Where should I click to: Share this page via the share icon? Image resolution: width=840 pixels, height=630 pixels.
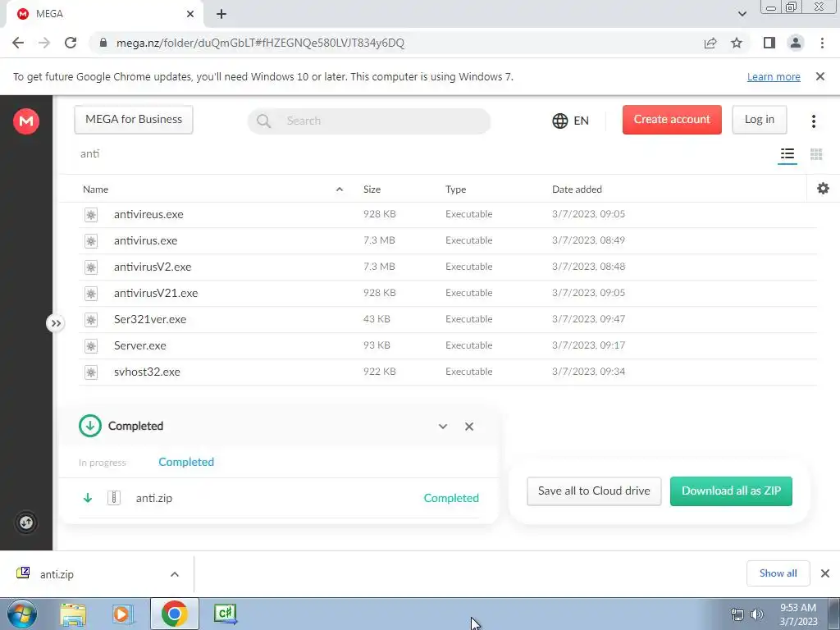coord(710,43)
